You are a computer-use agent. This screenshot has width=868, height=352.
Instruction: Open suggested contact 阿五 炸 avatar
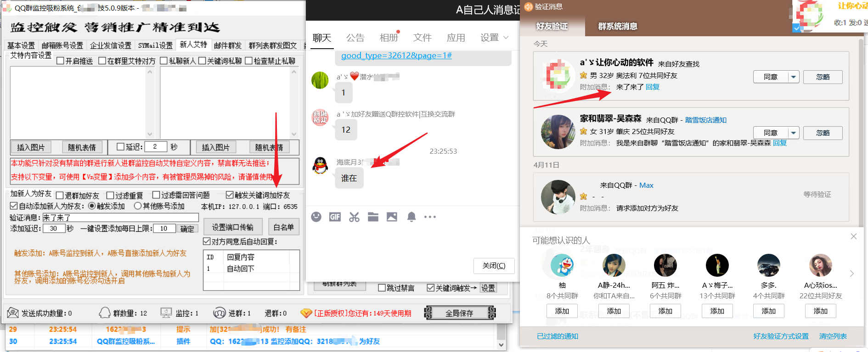point(665,265)
